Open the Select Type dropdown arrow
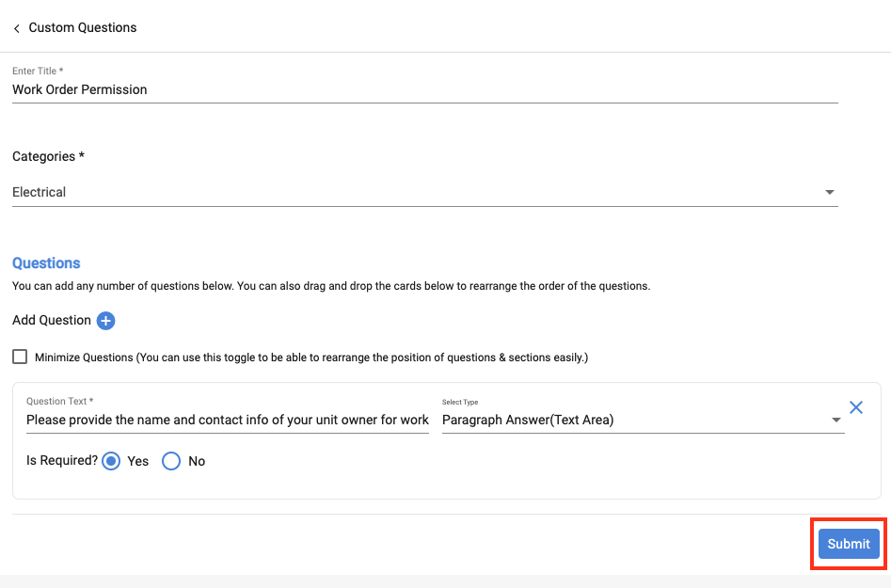The image size is (891, 588). [x=836, y=421]
